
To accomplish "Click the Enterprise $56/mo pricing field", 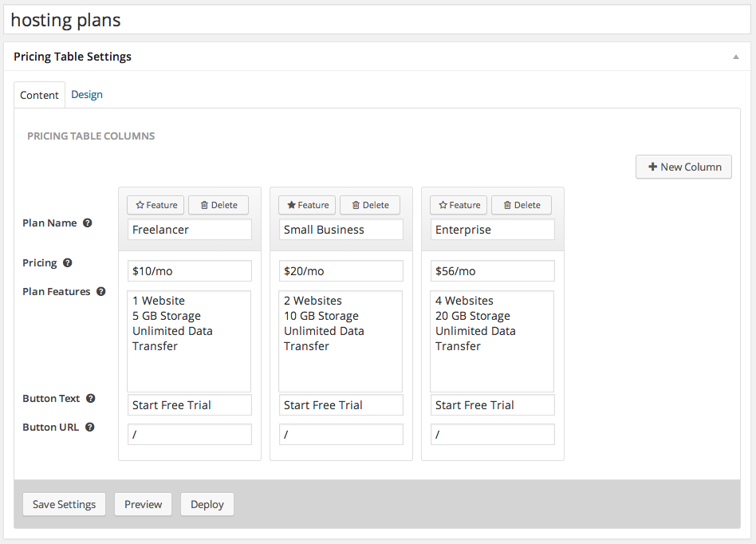I will tap(493, 271).
